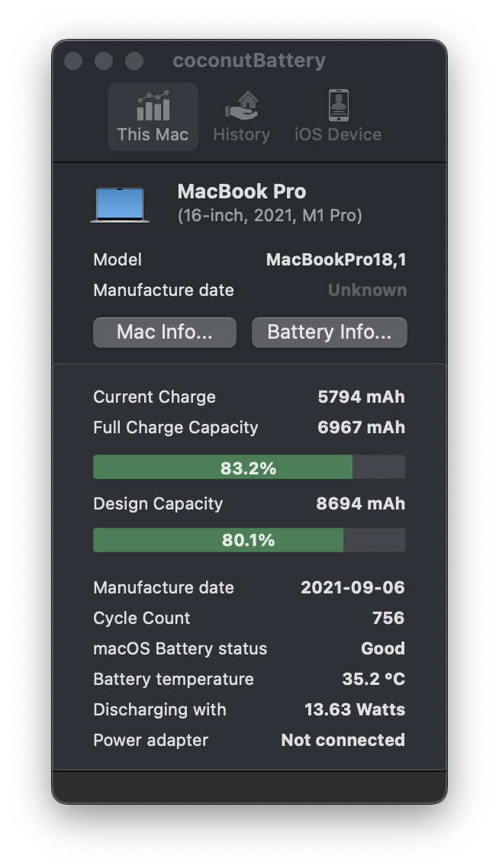Click the MacBookPro18,1 model identifier
Image resolution: width=499 pixels, height=868 pixels.
point(336,259)
